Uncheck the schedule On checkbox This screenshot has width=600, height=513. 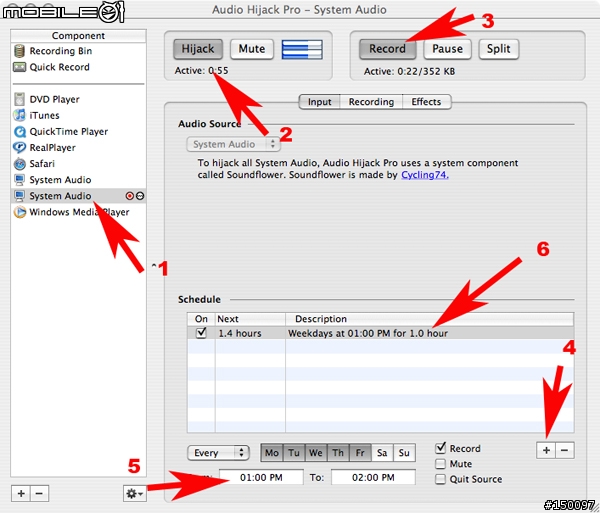[x=201, y=332]
